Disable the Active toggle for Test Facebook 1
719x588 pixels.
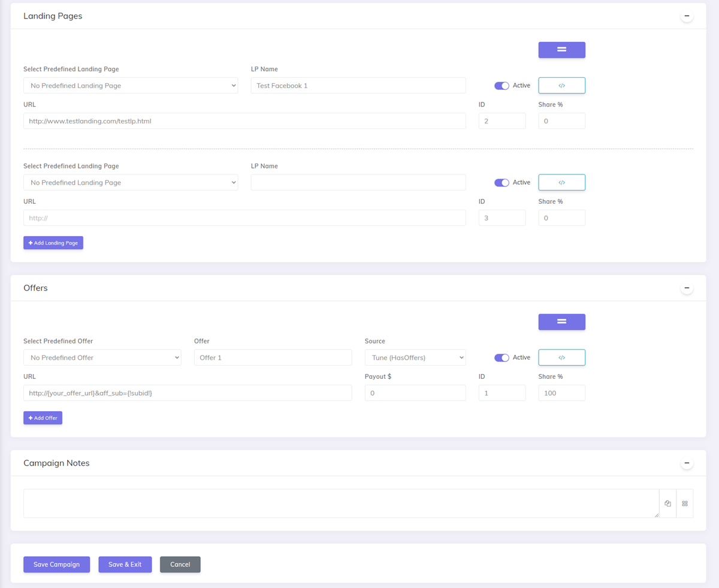tap(502, 85)
